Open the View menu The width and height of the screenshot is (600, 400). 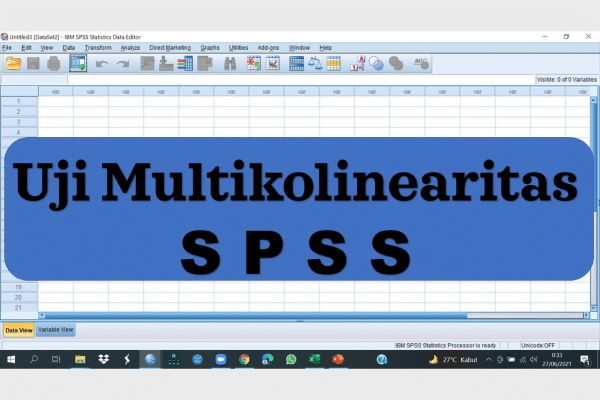tap(47, 48)
